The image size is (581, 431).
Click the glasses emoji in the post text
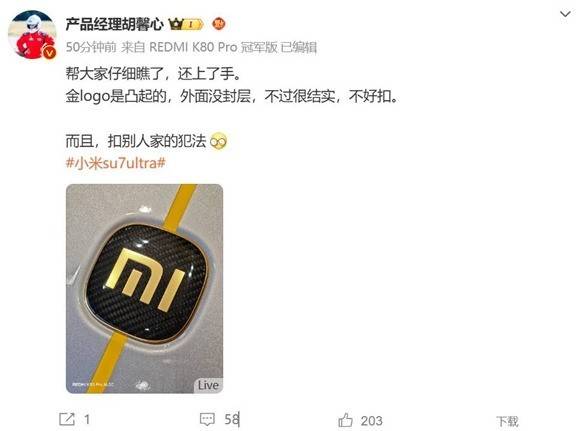coord(218,141)
